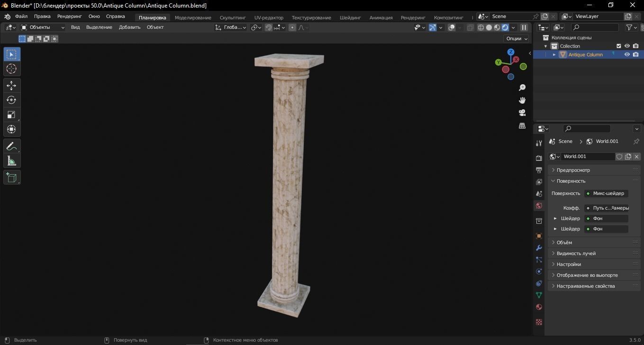The width and height of the screenshot is (644, 345).
Task: Open the Object properties tab
Action: 539,236
